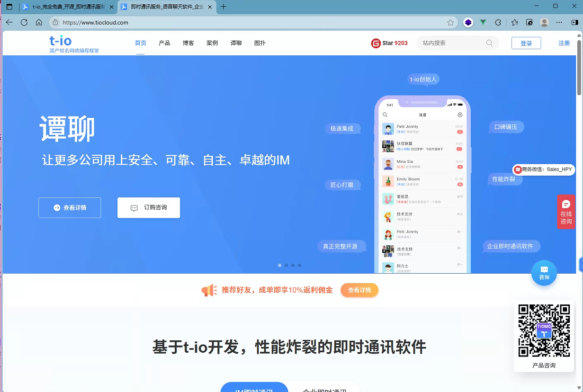This screenshot has width=583, height=392.
Task: Click the Mina Sia chat row
Action: click(x=422, y=164)
